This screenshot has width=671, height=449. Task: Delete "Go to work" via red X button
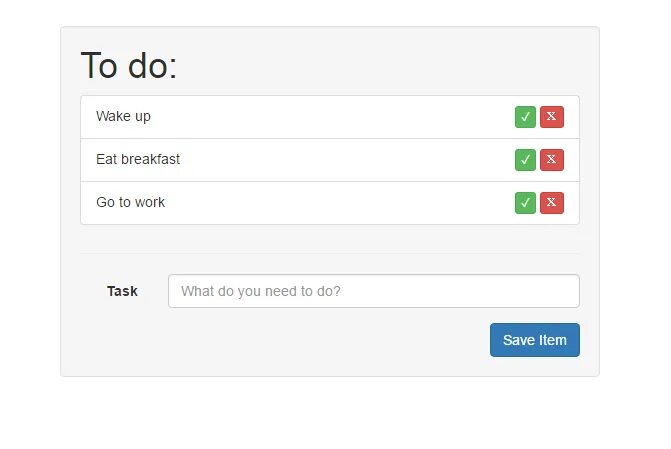click(552, 202)
